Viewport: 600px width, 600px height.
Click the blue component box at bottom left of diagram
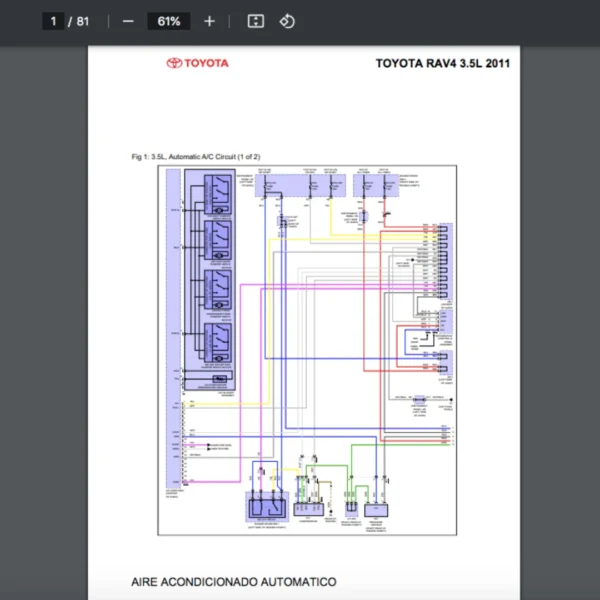coord(267,507)
